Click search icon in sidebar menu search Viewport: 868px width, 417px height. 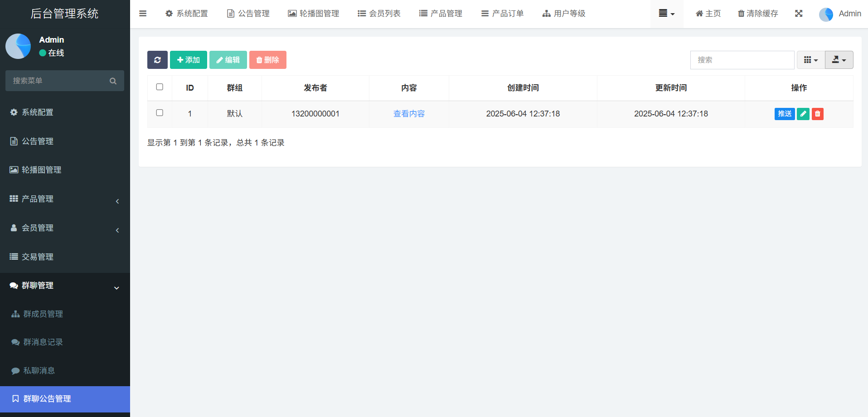[113, 81]
